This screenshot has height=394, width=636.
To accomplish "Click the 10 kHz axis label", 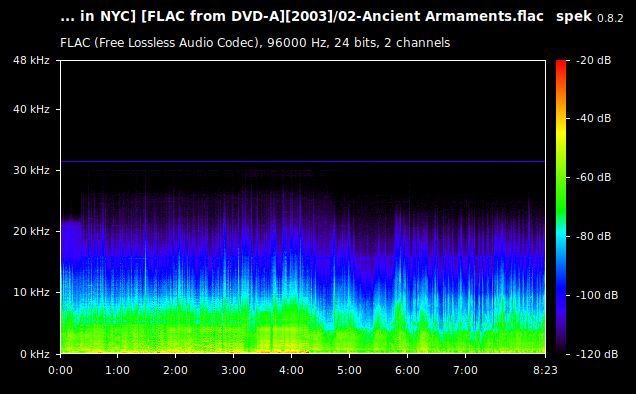I will (x=31, y=292).
